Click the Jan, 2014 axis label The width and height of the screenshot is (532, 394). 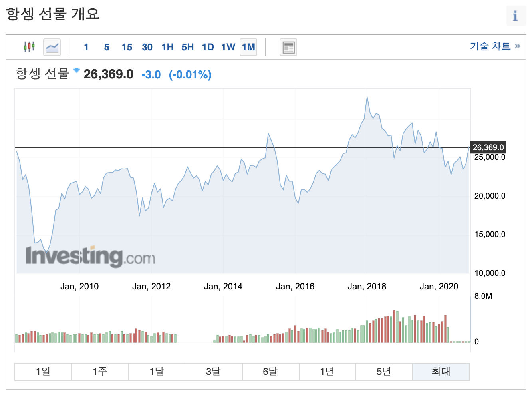pos(223,286)
